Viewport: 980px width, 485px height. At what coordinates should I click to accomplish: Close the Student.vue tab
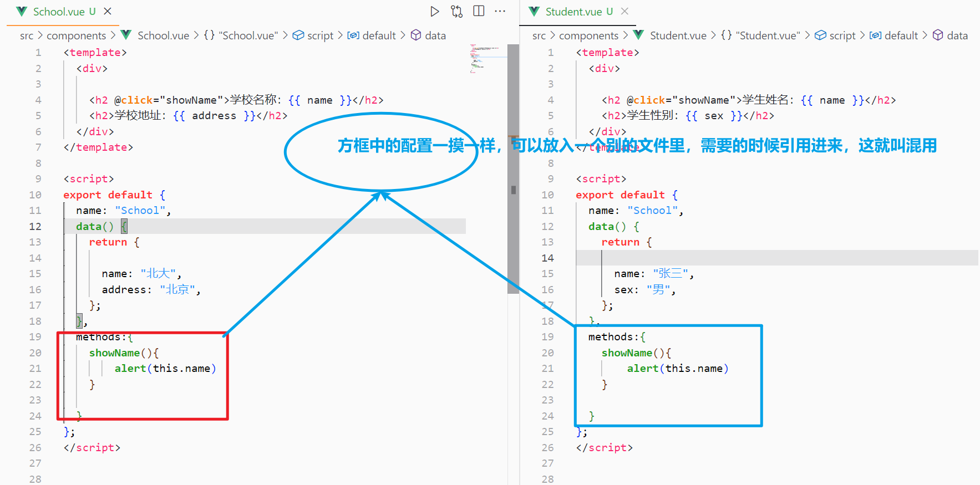coord(624,11)
